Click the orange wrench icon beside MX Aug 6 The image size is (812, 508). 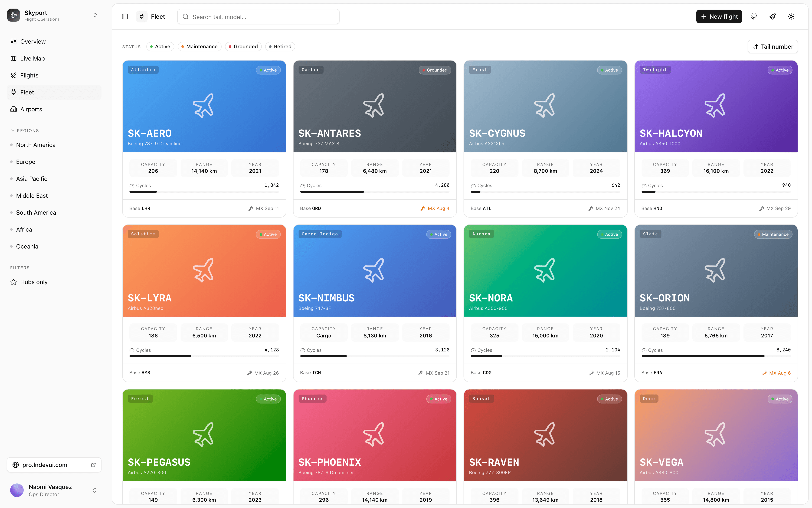[764, 373]
